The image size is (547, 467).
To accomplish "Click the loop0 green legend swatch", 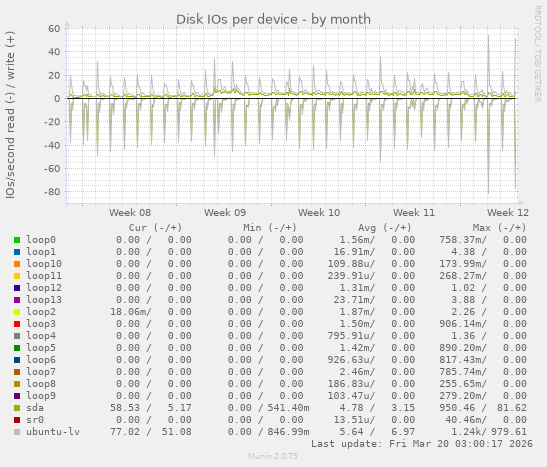I will 17,240.
